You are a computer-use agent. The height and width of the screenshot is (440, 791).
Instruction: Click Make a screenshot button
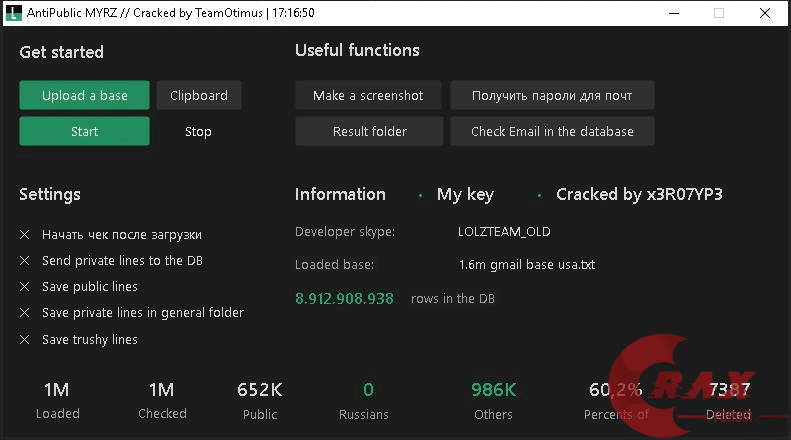(x=368, y=96)
